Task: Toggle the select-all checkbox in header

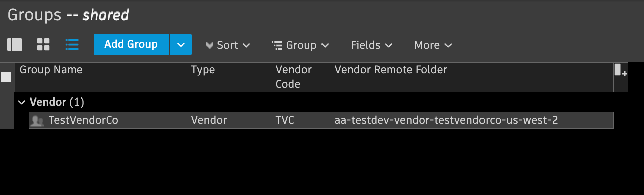Action: 6,77
